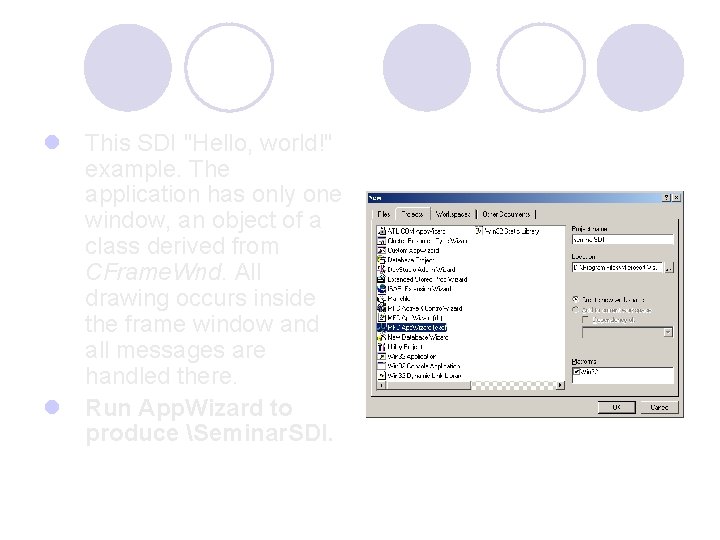720x540 pixels.
Task: Select highlighted MFC AppWizard (exe) icon
Action: point(381,327)
